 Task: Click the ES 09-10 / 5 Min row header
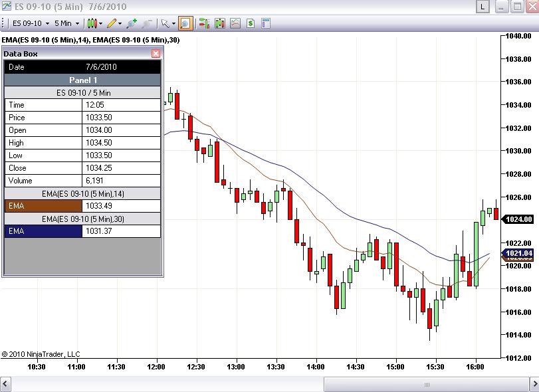(x=82, y=93)
